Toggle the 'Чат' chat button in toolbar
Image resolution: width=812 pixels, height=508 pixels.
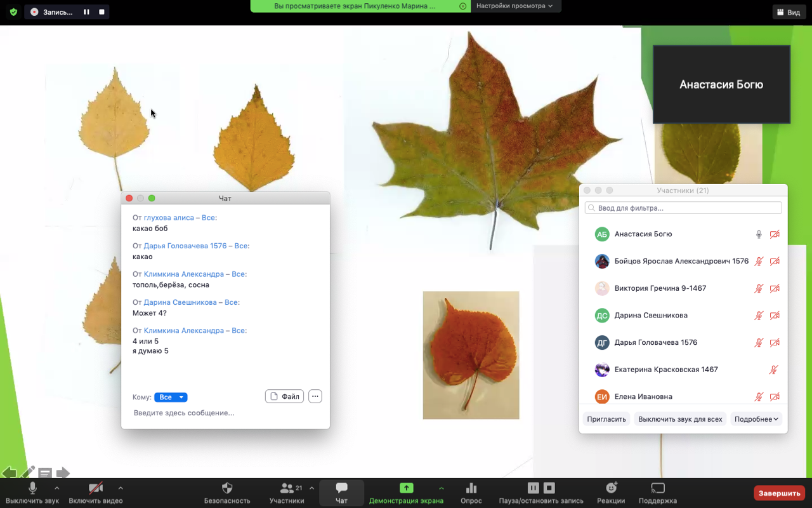point(341,492)
